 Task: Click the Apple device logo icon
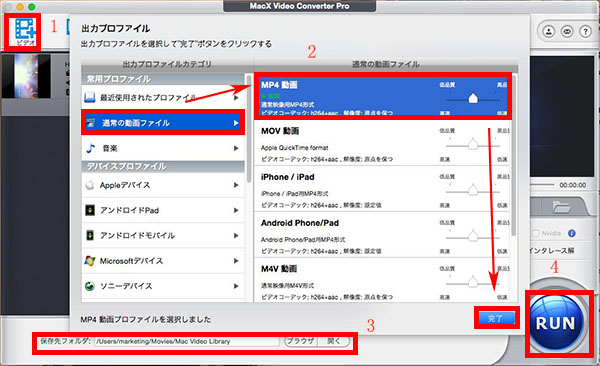(90, 185)
